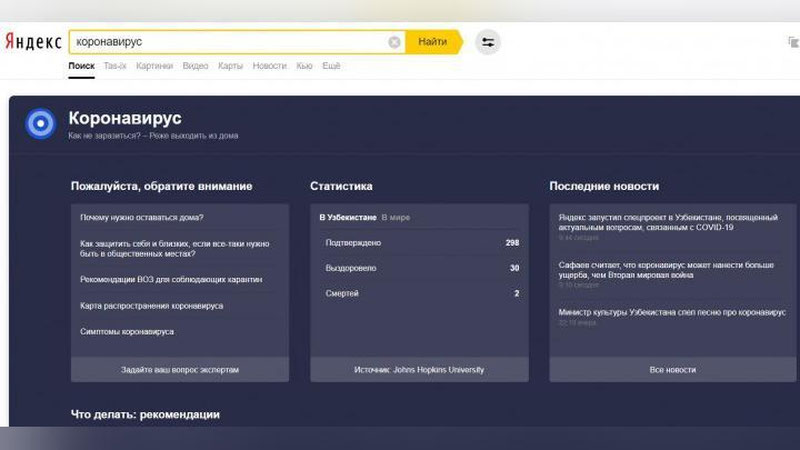Open 'Карта распространения коронавируса' link

click(152, 306)
